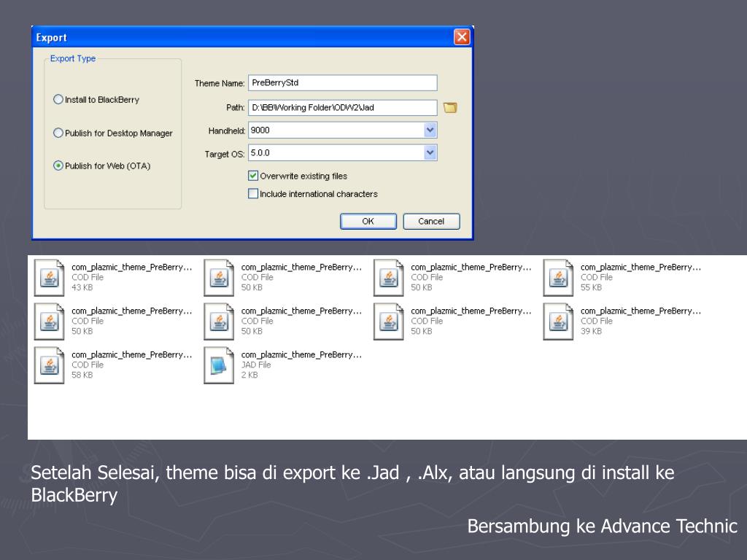This screenshot has width=747, height=560.
Task: Click the 58 KB size text
Action: 82,376
